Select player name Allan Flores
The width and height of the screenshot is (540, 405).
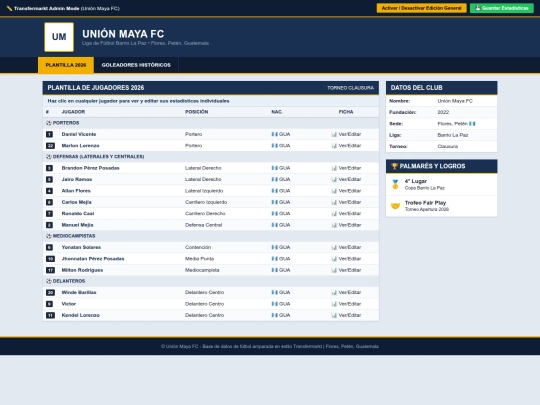click(x=76, y=191)
